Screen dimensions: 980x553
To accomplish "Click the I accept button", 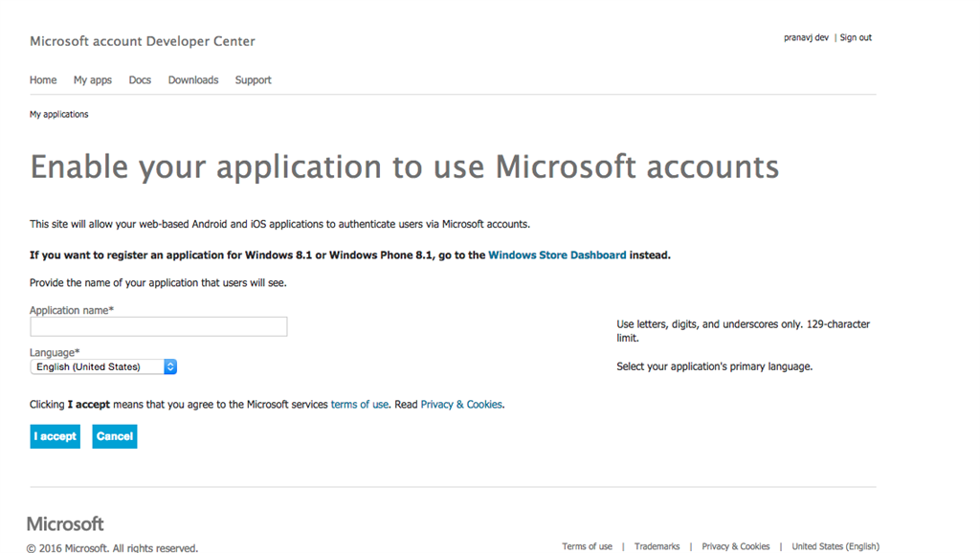I will tap(55, 436).
